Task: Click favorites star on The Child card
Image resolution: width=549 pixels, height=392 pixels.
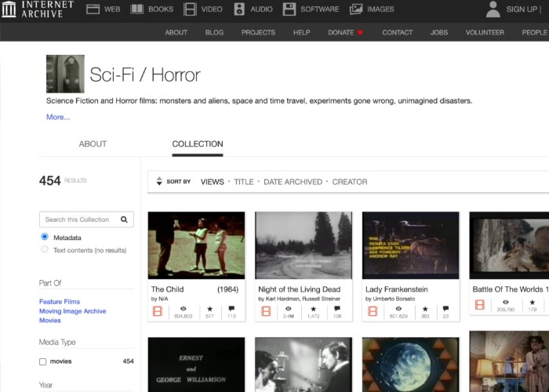Action: pos(209,309)
